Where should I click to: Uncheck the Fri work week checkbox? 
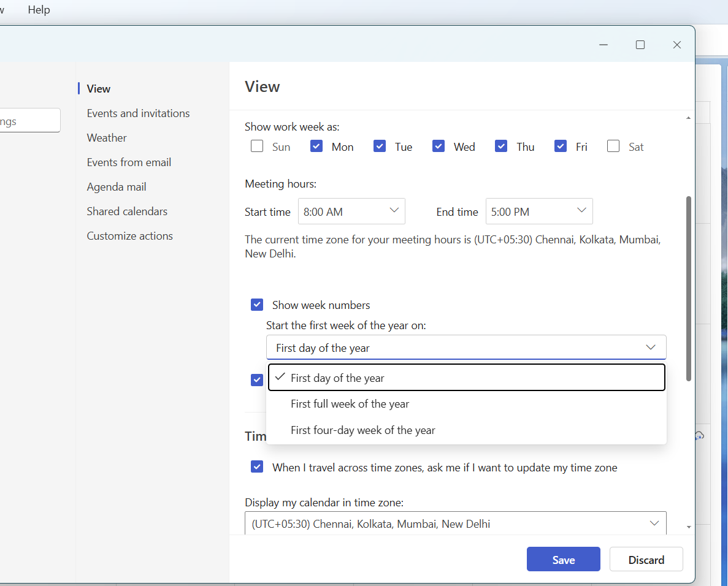(x=561, y=146)
